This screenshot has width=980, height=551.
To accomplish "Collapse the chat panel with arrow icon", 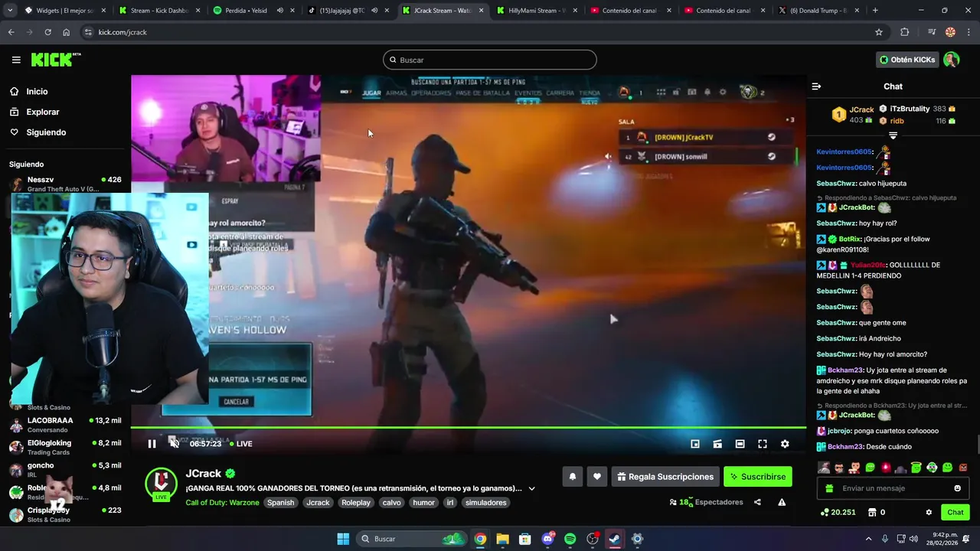I will 816,86.
